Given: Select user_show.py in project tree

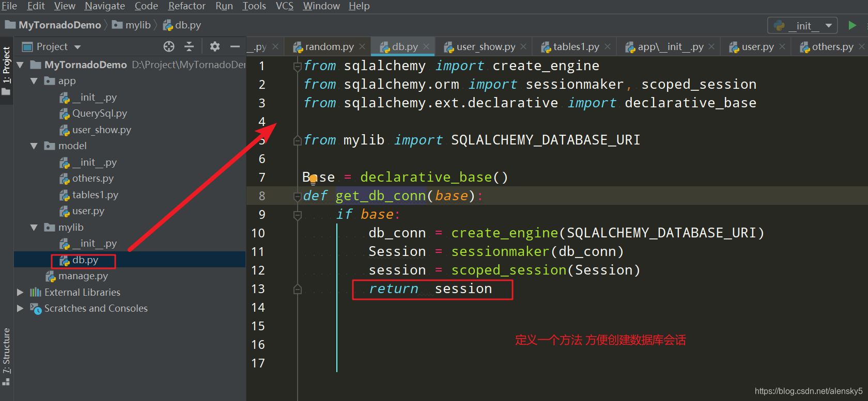Looking at the screenshot, I should [95, 130].
